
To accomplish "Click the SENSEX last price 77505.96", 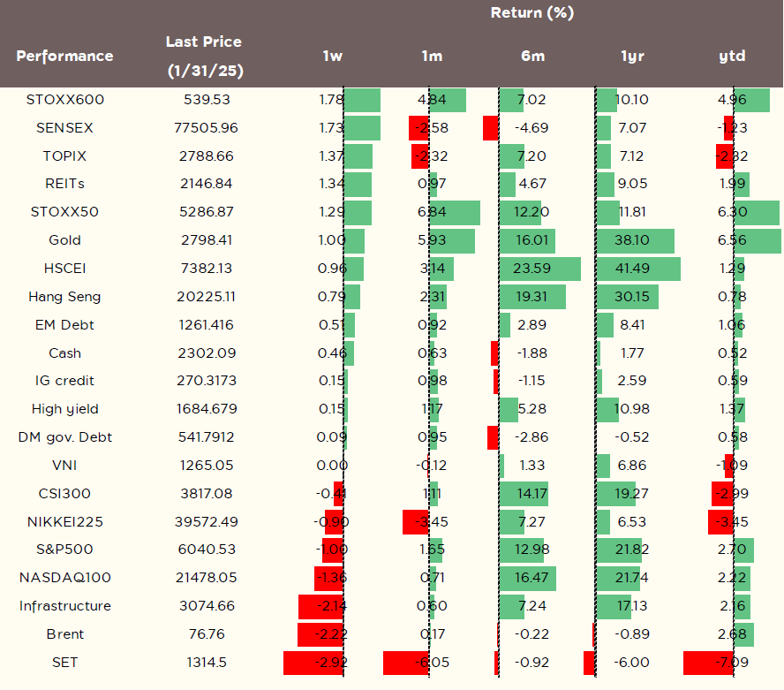I will pyautogui.click(x=206, y=127).
